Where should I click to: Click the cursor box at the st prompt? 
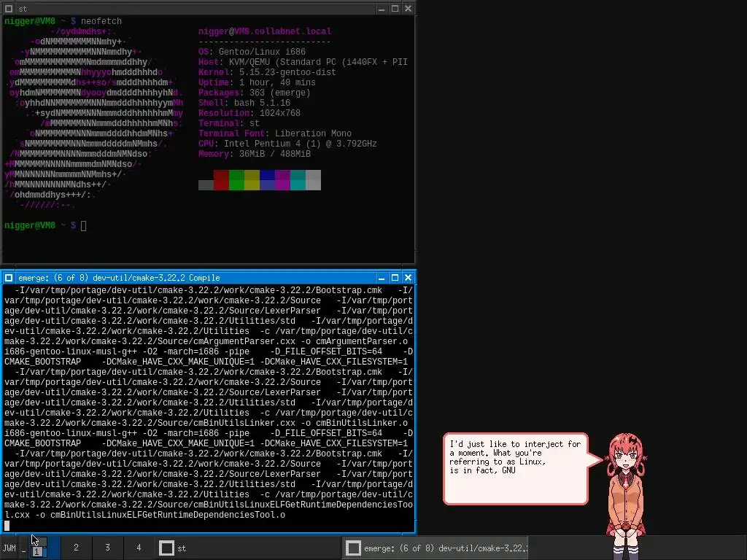coord(83,226)
